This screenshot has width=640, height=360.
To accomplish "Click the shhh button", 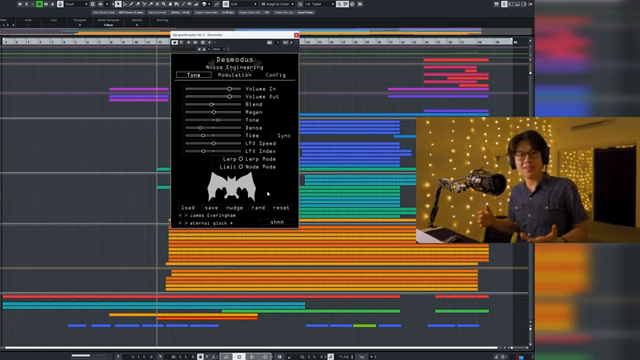I will pos(277,222).
